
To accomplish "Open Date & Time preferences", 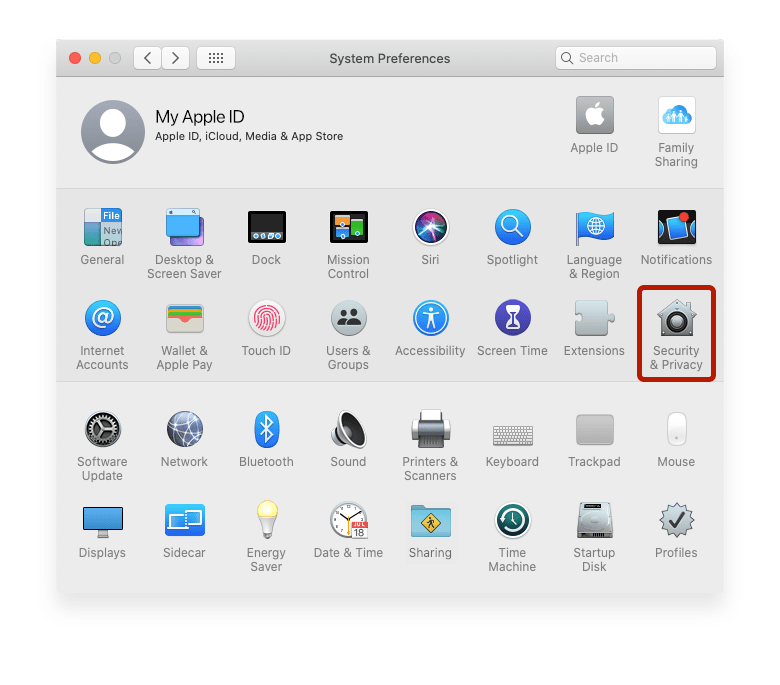I will coord(349,520).
